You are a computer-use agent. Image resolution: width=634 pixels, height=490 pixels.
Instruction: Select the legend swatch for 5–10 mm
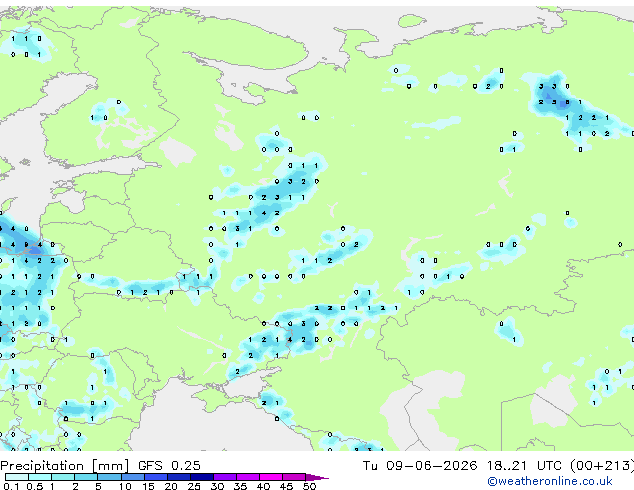click(x=110, y=477)
